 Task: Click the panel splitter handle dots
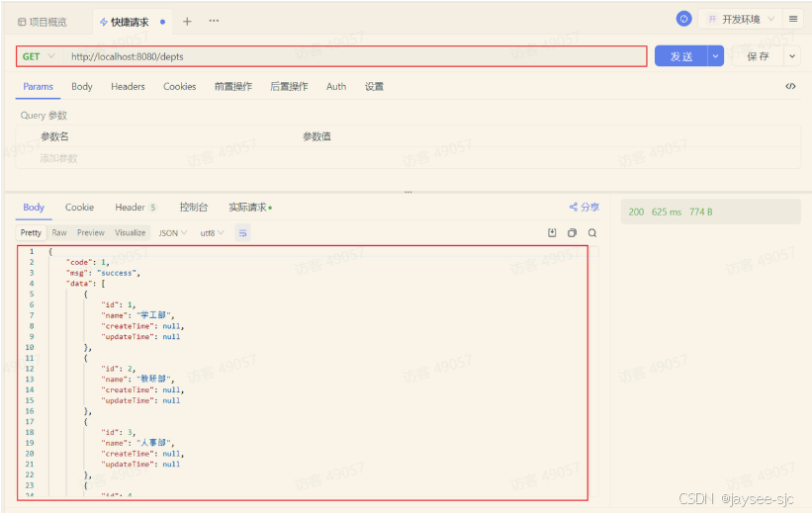point(408,192)
